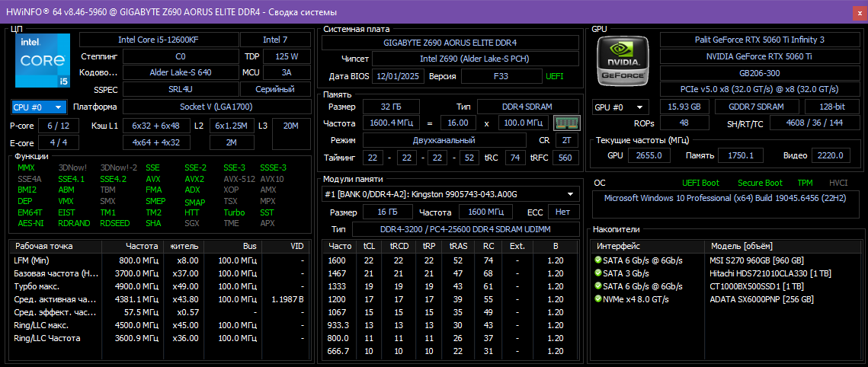Viewport: 868px width, 367px height.
Task: Click the green UEFI label
Action: pyautogui.click(x=555, y=76)
